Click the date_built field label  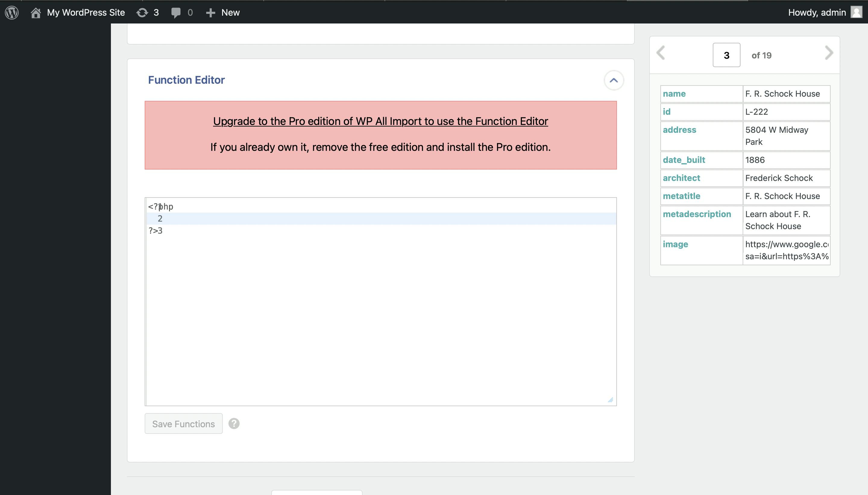[x=684, y=160]
